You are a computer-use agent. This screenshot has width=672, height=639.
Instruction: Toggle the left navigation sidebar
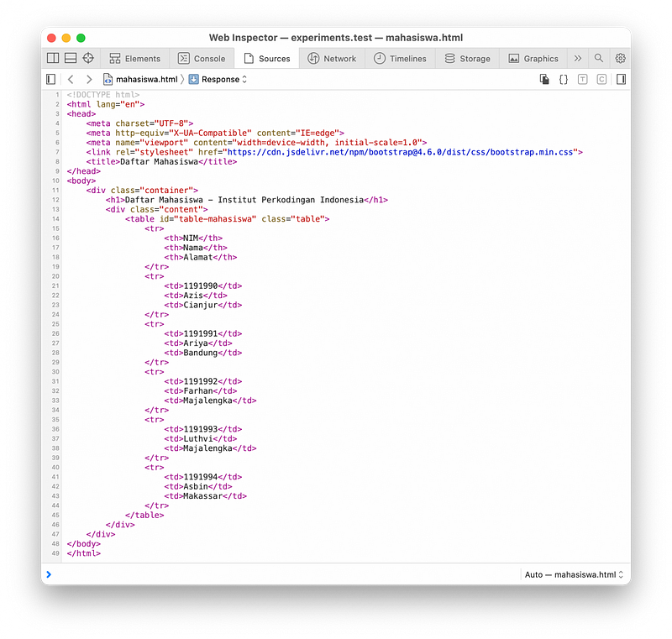coord(51,80)
